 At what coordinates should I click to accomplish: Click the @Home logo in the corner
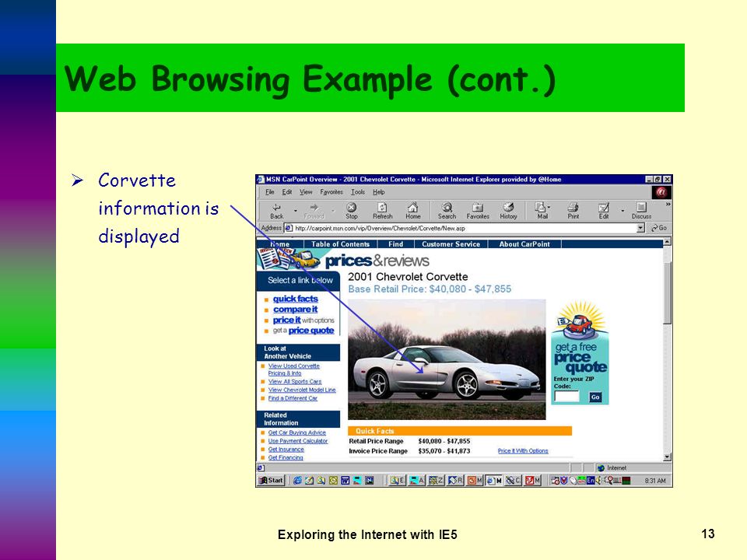(661, 192)
